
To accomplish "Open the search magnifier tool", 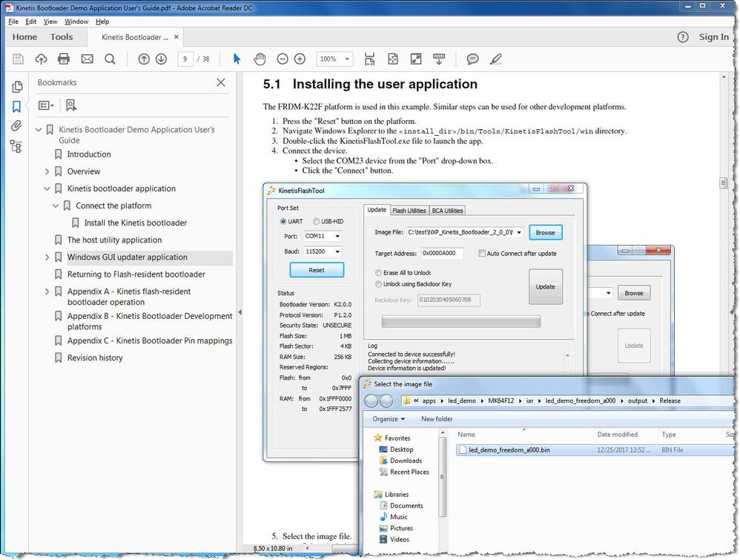I will pos(110,59).
